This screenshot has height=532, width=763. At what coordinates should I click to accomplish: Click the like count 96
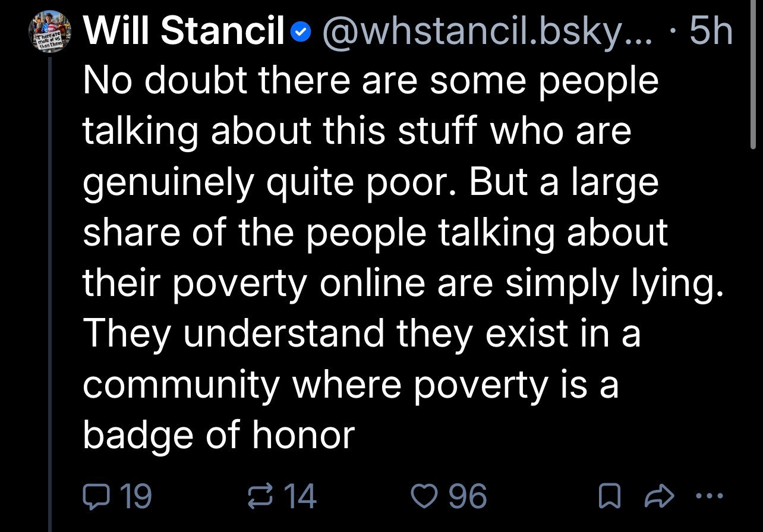point(467,496)
